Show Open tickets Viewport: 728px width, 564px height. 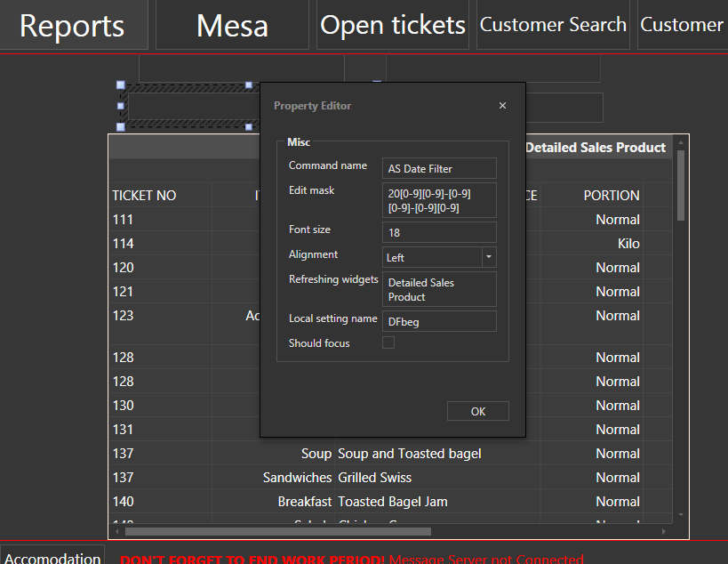coord(393,25)
